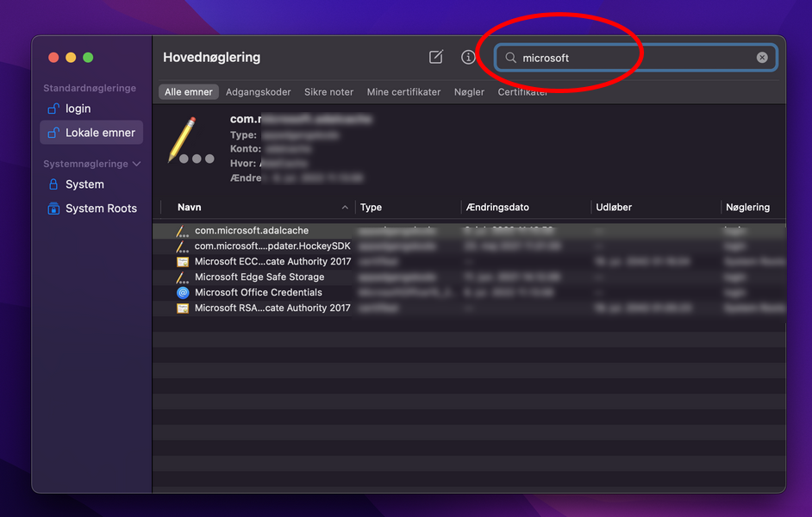Click pencil icon beside Edge Safe Storage
The height and width of the screenshot is (517, 812).
coord(182,277)
